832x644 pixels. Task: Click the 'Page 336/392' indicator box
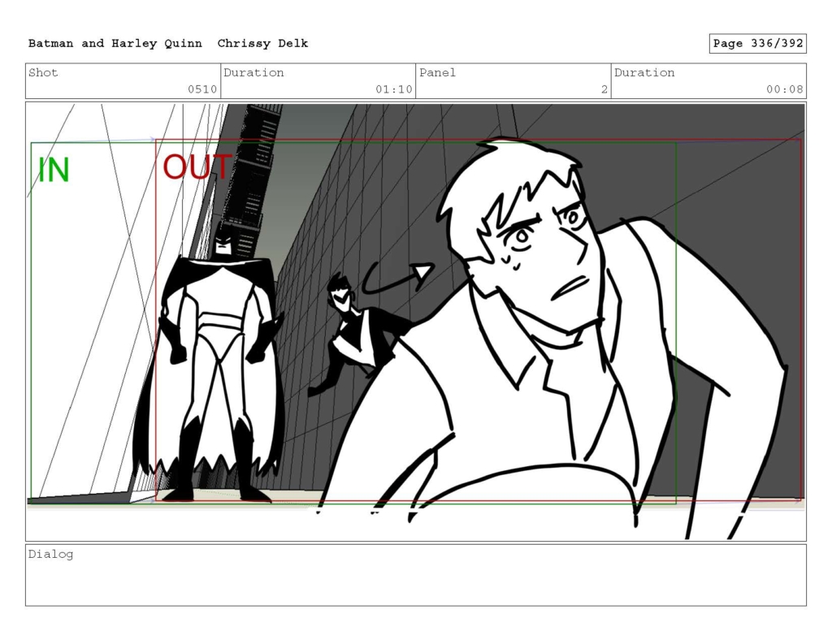click(x=758, y=44)
